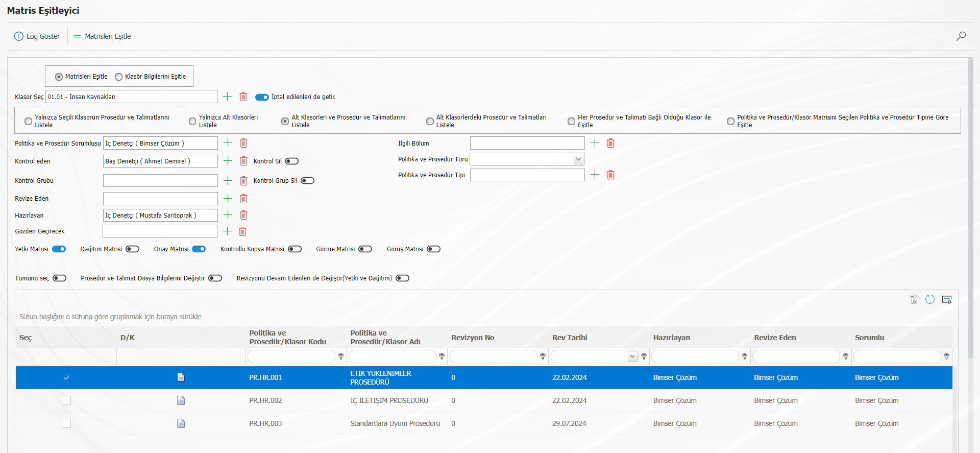The width and height of the screenshot is (980, 453).
Task: Open document icon for PR.HR.003 row
Action: (x=181, y=423)
